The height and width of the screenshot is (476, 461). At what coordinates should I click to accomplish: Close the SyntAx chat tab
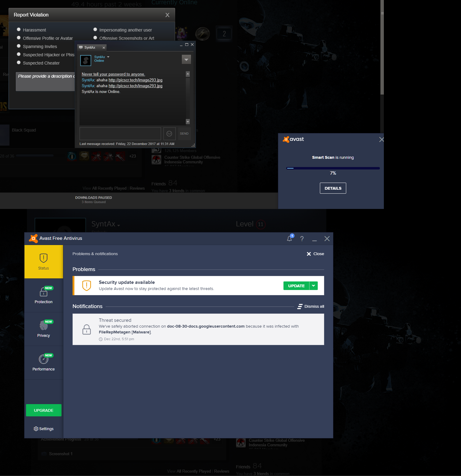(x=104, y=48)
